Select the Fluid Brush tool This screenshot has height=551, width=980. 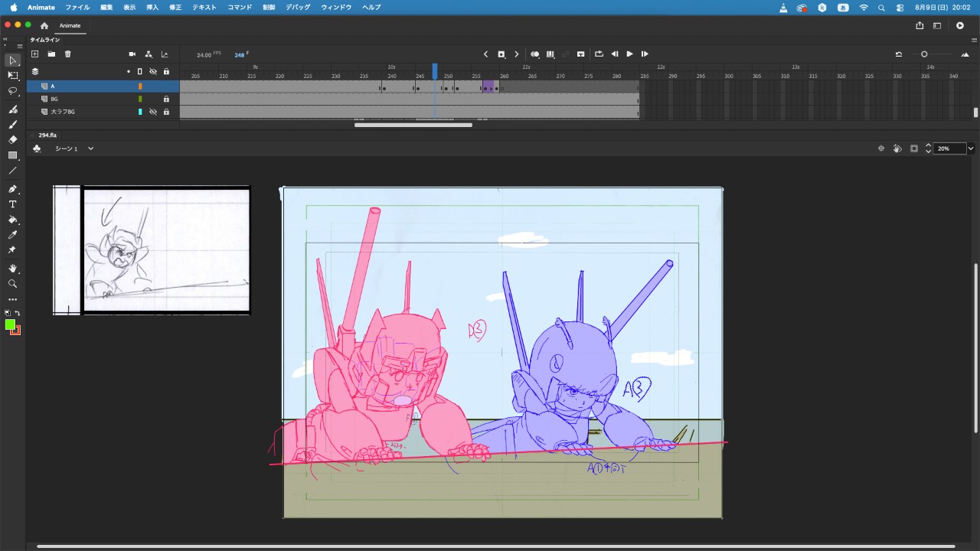pos(13,109)
